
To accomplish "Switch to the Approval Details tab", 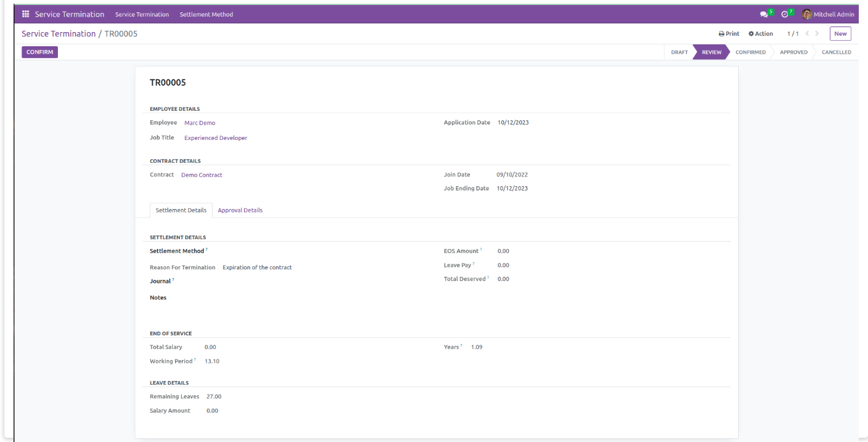I will click(240, 210).
